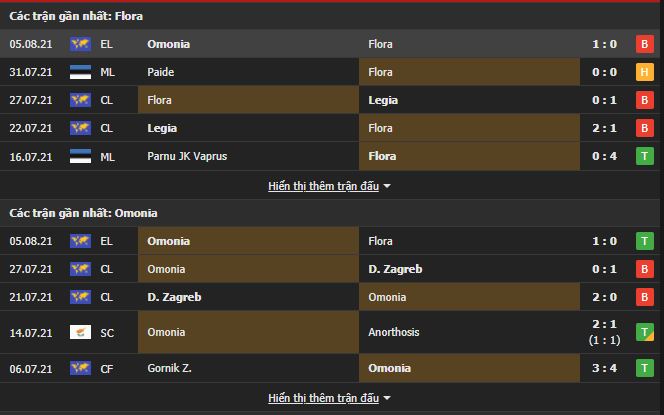Click the red B badge on Legia–Flora row
The image size is (664, 415).
click(x=645, y=128)
